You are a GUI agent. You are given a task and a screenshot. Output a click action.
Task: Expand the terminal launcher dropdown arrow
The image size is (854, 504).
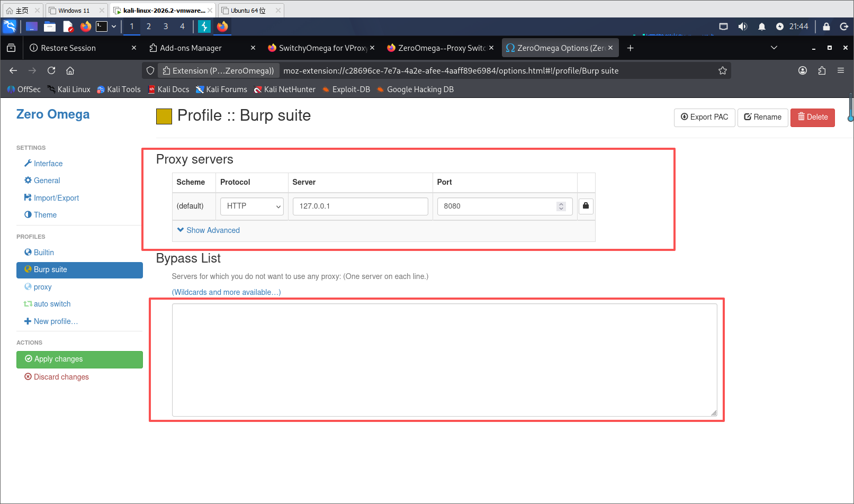[x=114, y=26]
